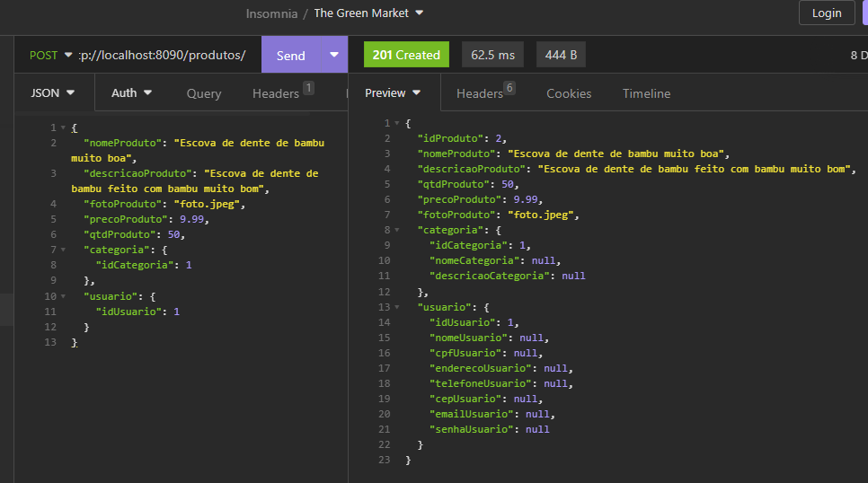The height and width of the screenshot is (483, 868).
Task: Click response "telefoneUsuario" key
Action: coord(481,383)
